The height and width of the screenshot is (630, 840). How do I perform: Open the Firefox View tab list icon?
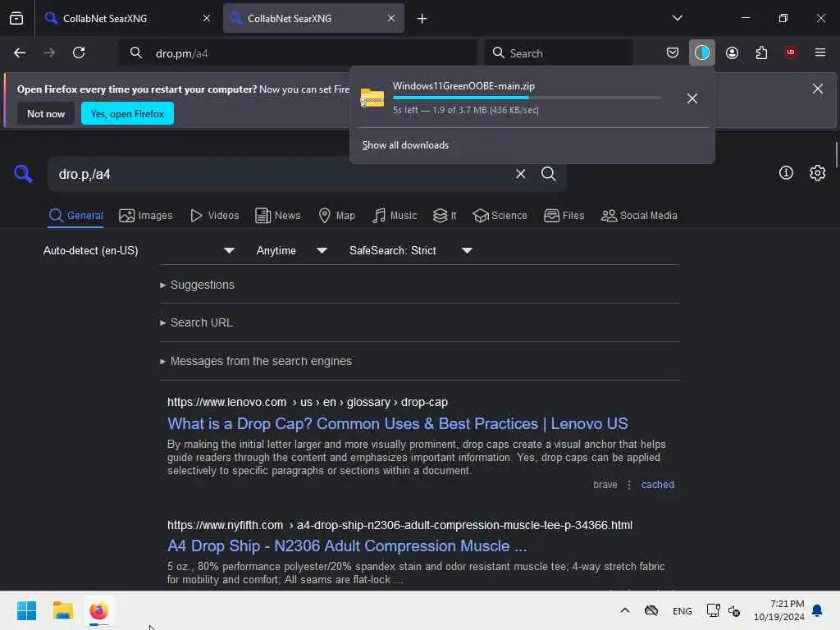click(x=16, y=18)
